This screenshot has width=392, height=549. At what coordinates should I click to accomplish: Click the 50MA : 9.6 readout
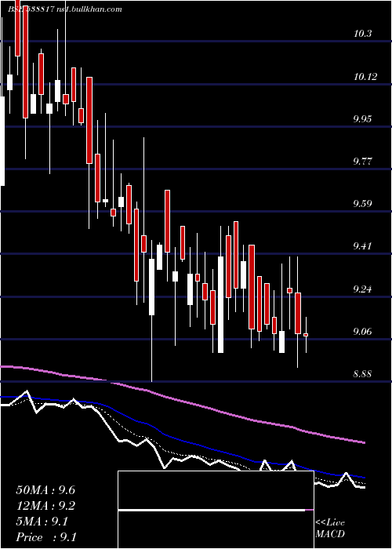point(45,490)
